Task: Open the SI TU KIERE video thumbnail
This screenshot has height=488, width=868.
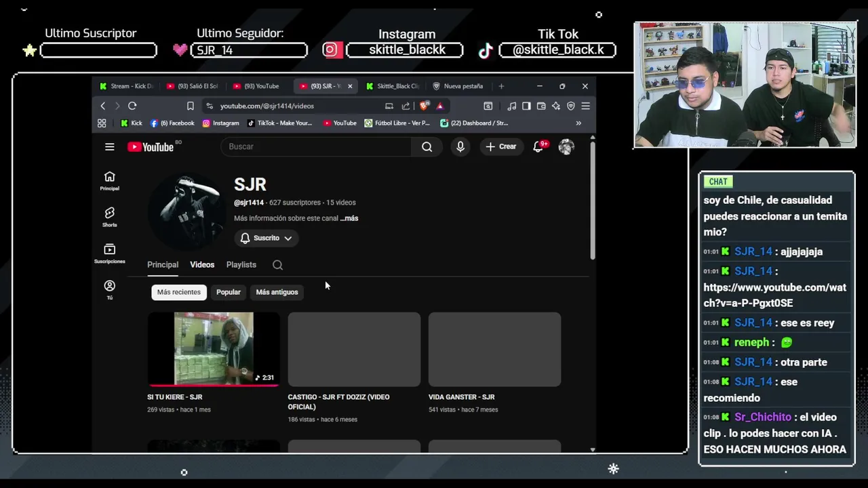Action: 214,349
